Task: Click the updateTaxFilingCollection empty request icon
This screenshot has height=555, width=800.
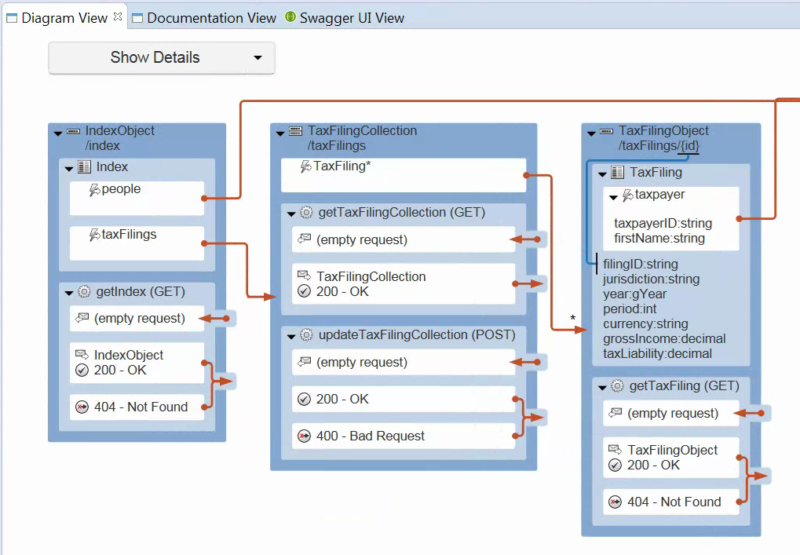Action: [x=305, y=361]
